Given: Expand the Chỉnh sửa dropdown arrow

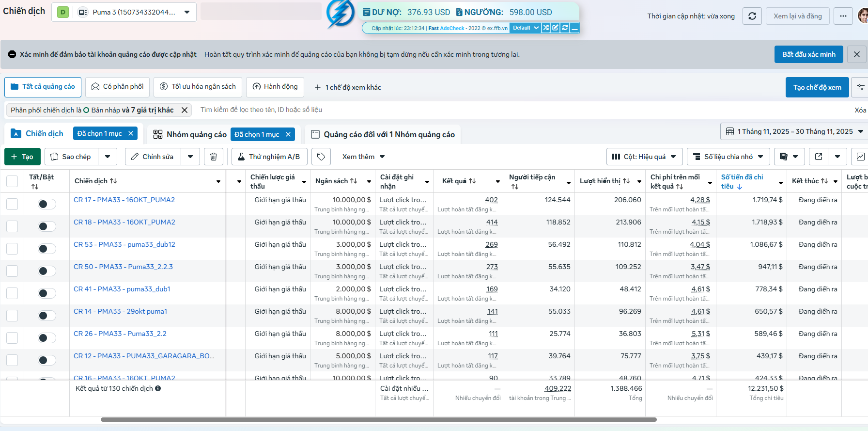Looking at the screenshot, I should click(190, 157).
